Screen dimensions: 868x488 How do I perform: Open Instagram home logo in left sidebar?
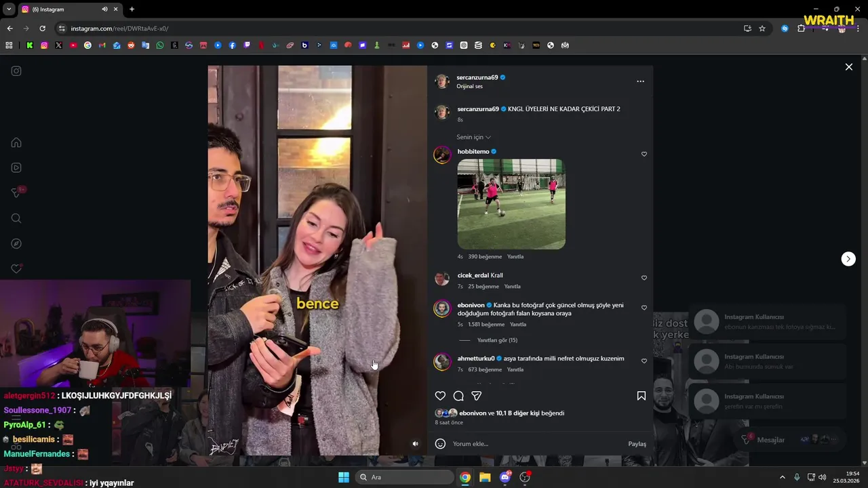(x=16, y=70)
